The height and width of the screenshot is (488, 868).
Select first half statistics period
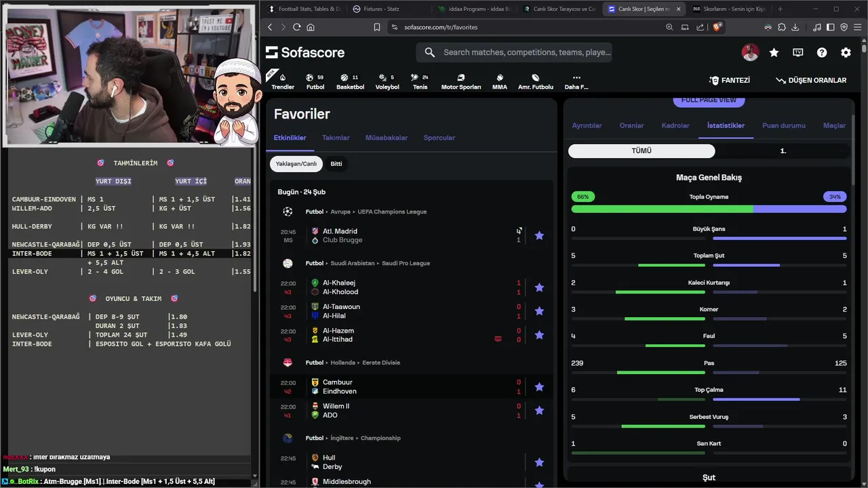(783, 151)
